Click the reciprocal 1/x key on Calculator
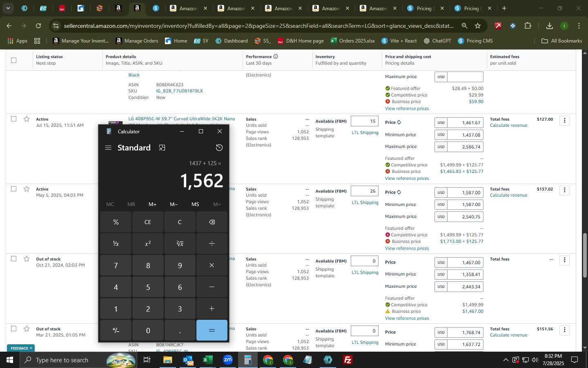This screenshot has height=368, width=588. [116, 244]
